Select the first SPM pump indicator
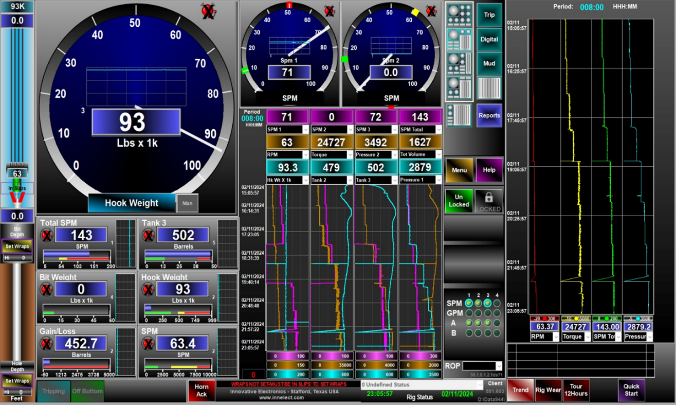The image size is (676, 405). click(469, 301)
